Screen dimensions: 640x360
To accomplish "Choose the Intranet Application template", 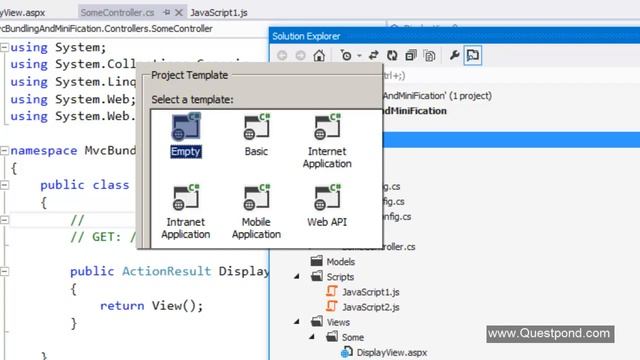I will (186, 212).
